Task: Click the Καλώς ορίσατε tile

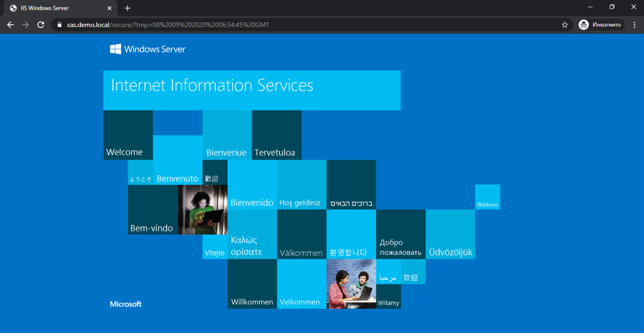Action: [x=252, y=234]
